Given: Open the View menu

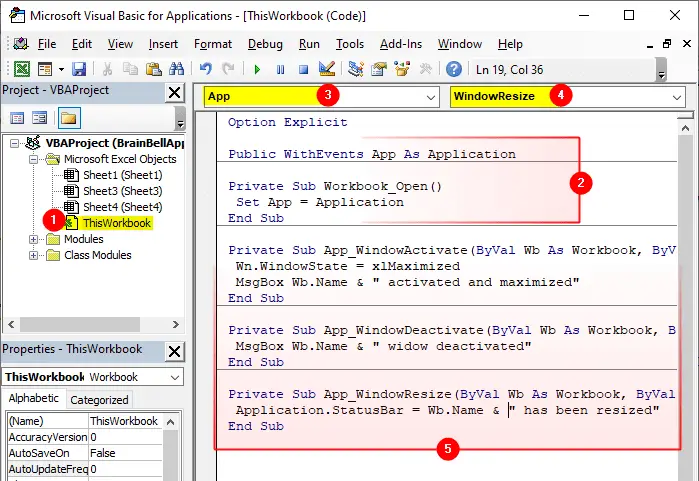Looking at the screenshot, I should [120, 44].
